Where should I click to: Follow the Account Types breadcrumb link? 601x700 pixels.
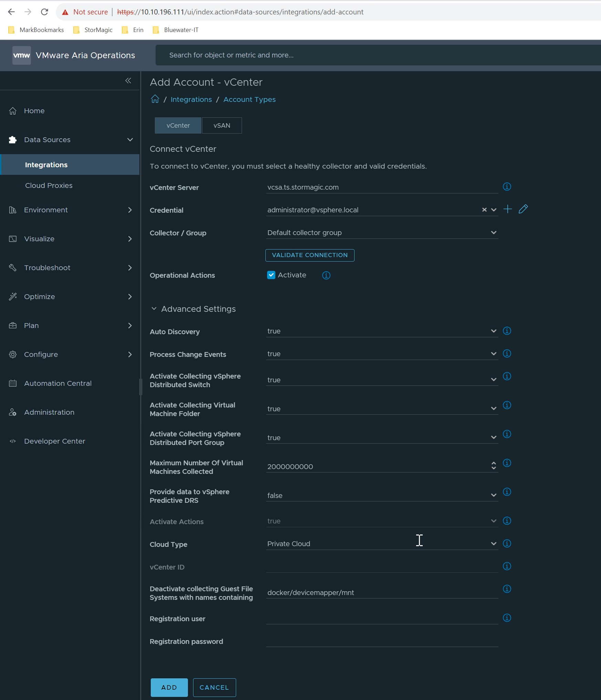pyautogui.click(x=250, y=99)
